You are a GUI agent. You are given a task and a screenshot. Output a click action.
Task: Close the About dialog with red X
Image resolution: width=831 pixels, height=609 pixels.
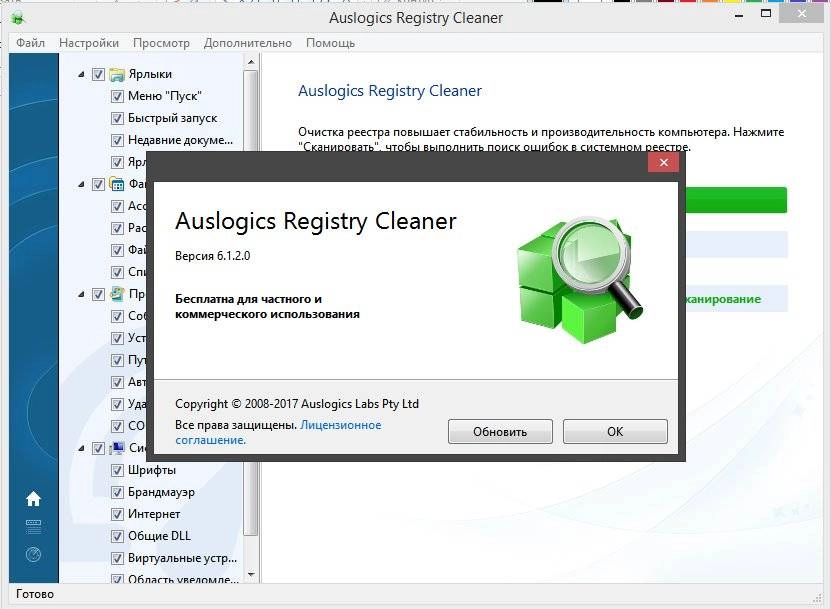[x=664, y=163]
